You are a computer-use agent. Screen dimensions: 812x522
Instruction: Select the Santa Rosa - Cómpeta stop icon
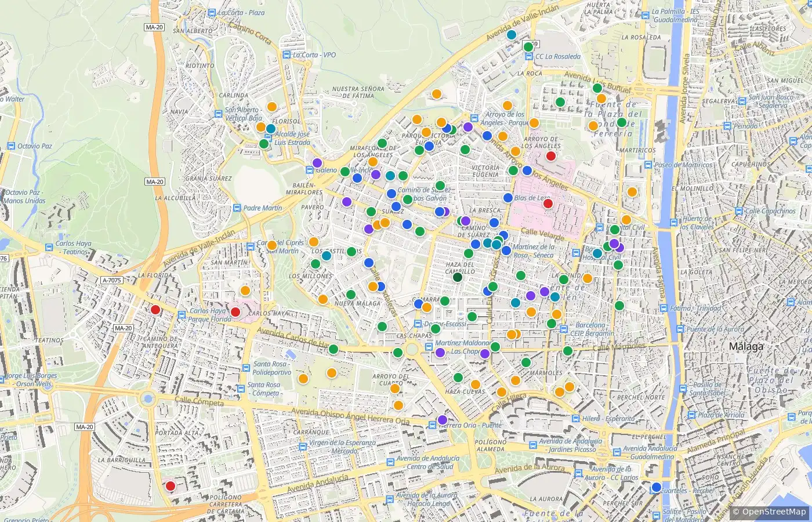241,389
